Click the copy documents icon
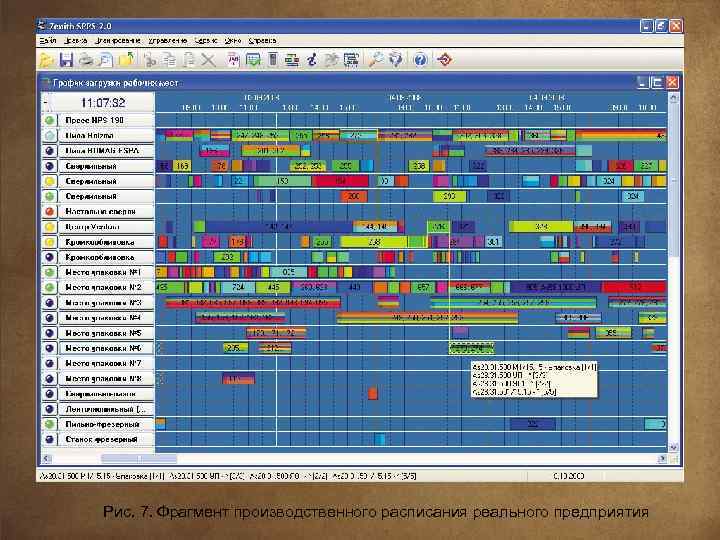The height and width of the screenshot is (540, 720). (169, 60)
